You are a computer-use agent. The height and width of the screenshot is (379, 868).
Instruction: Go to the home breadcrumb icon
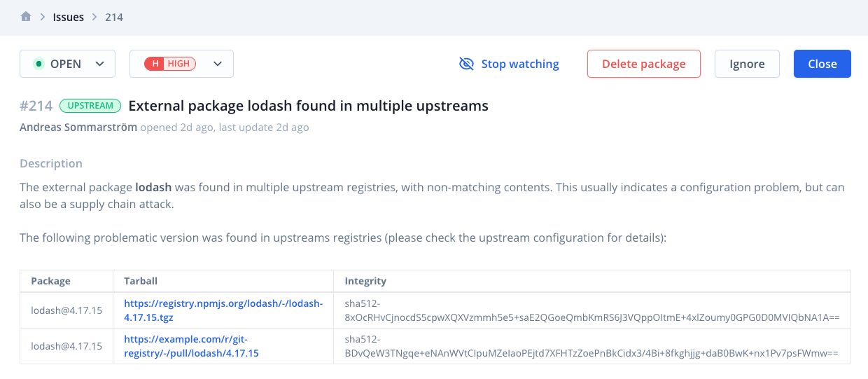(26, 17)
